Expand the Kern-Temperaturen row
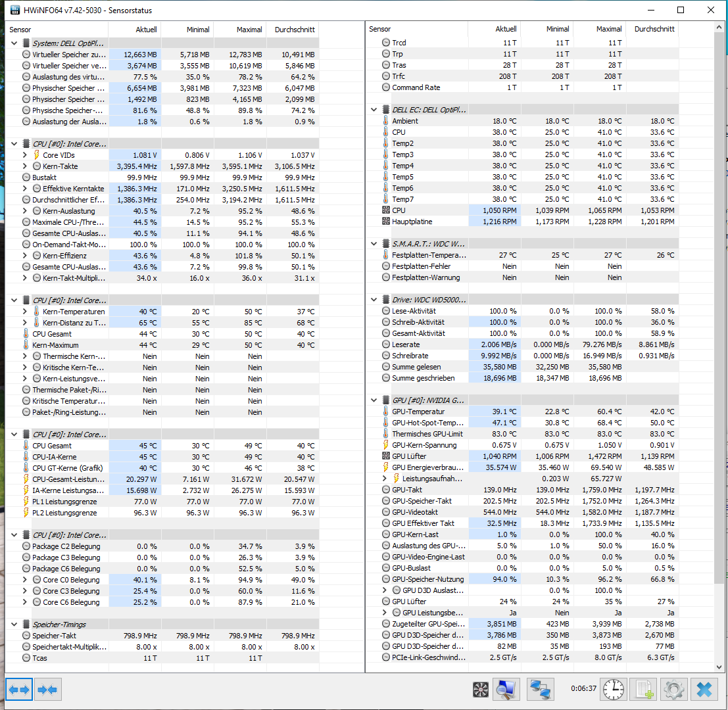728x710 pixels. (x=24, y=312)
